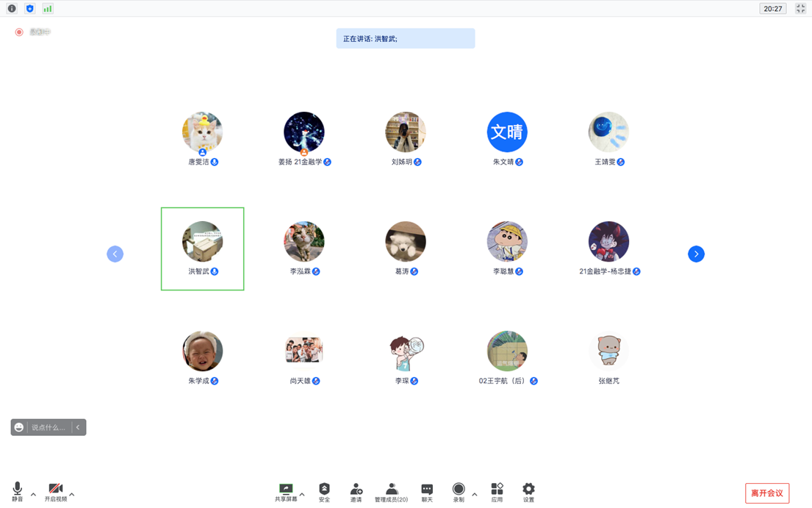Click the green network signal indicator
Viewport: 812px width, 508px height.
[47, 9]
